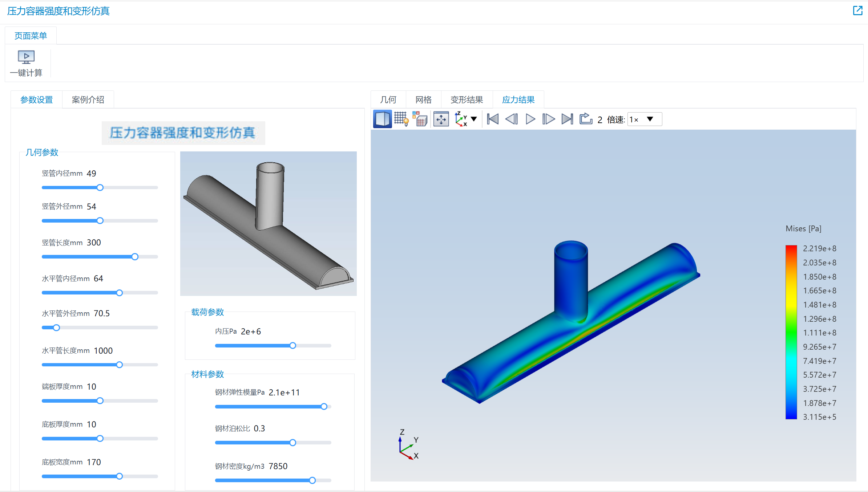Adjust the 底板宽度mm slider handle
The height and width of the screenshot is (492, 868).
pos(119,476)
